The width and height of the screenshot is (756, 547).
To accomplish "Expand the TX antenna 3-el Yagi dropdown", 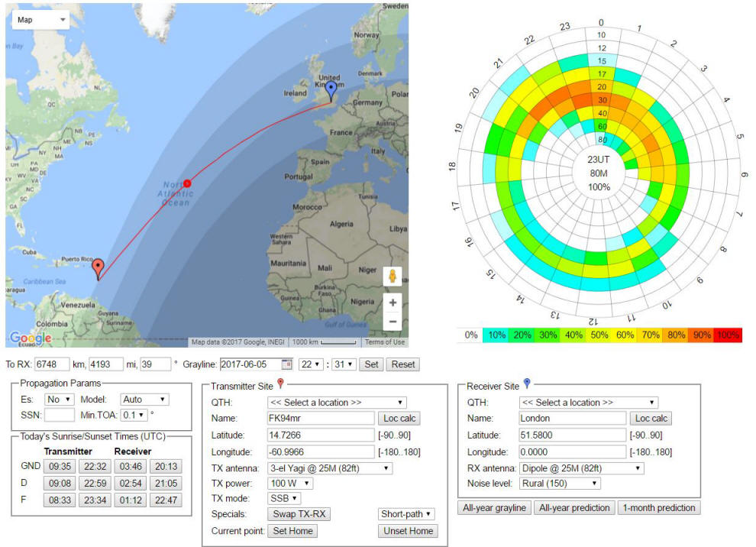I will click(x=330, y=468).
